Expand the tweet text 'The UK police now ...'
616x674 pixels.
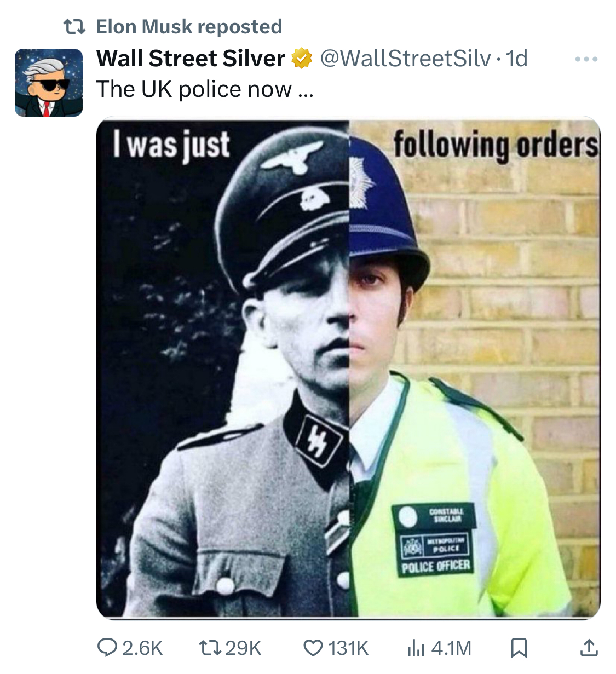[205, 89]
